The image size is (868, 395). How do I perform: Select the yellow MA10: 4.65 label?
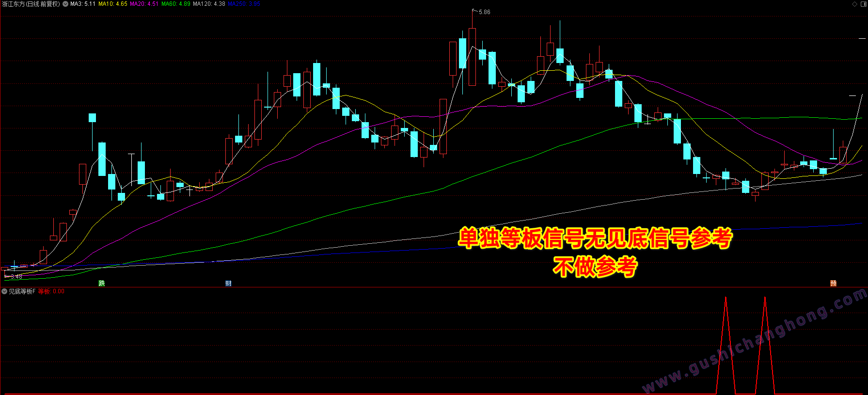coord(113,4)
